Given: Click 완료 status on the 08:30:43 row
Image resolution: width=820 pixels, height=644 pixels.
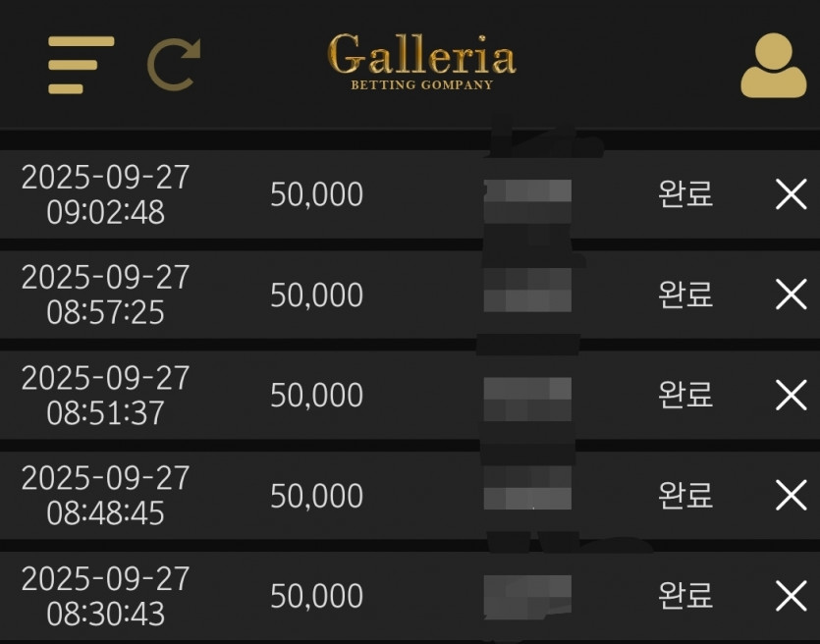Looking at the screenshot, I should pos(685,595).
